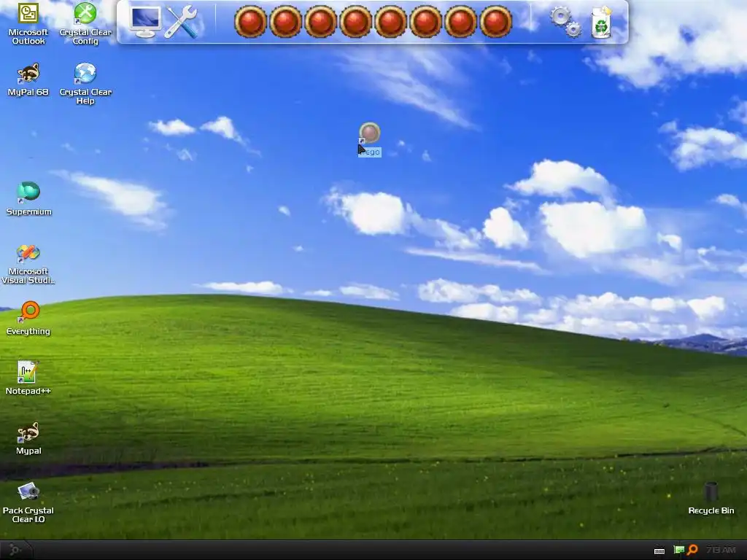This screenshot has width=747, height=560.
Task: Click the 'Notepad++' icon label
Action: pos(28,391)
